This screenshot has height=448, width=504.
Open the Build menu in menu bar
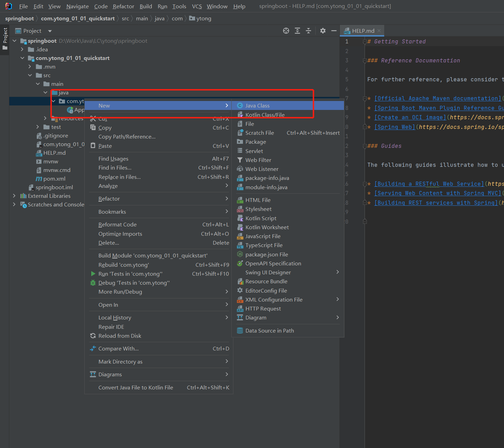[x=146, y=6]
